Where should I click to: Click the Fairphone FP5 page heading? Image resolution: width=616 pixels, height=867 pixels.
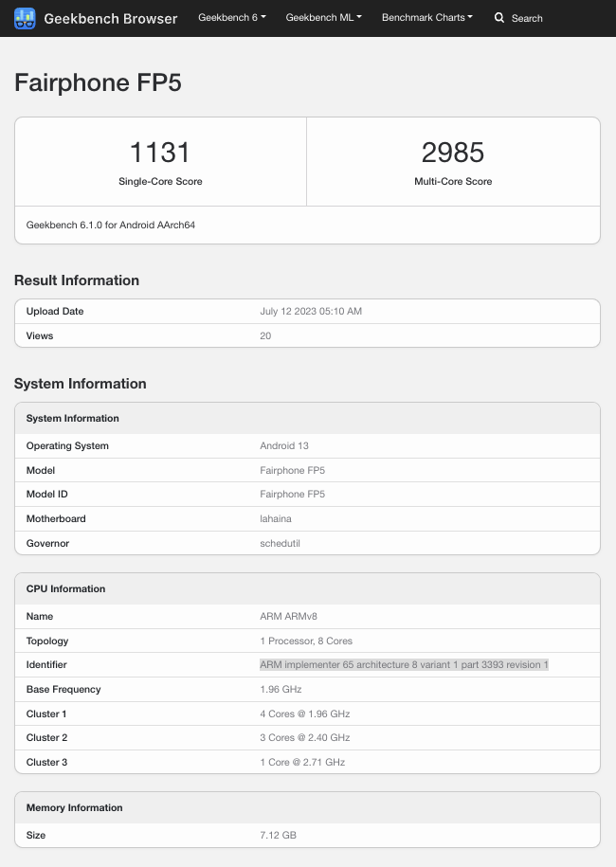point(98,83)
